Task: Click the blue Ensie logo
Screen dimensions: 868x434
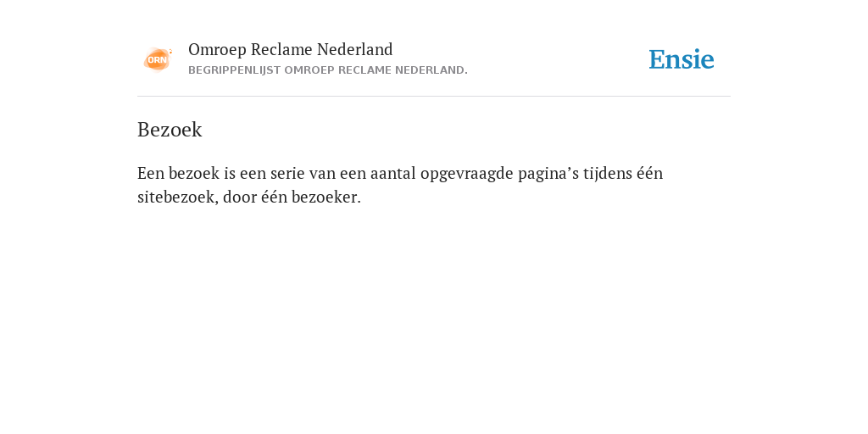Action: click(682, 59)
